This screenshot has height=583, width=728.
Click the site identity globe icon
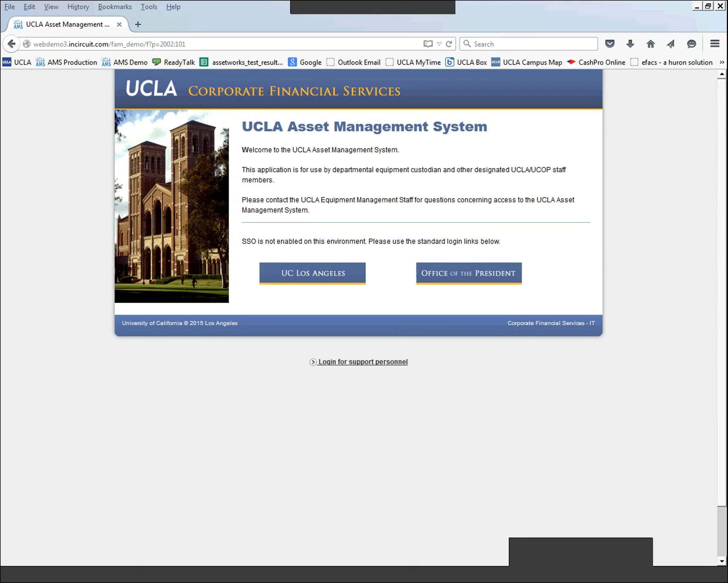click(x=27, y=44)
